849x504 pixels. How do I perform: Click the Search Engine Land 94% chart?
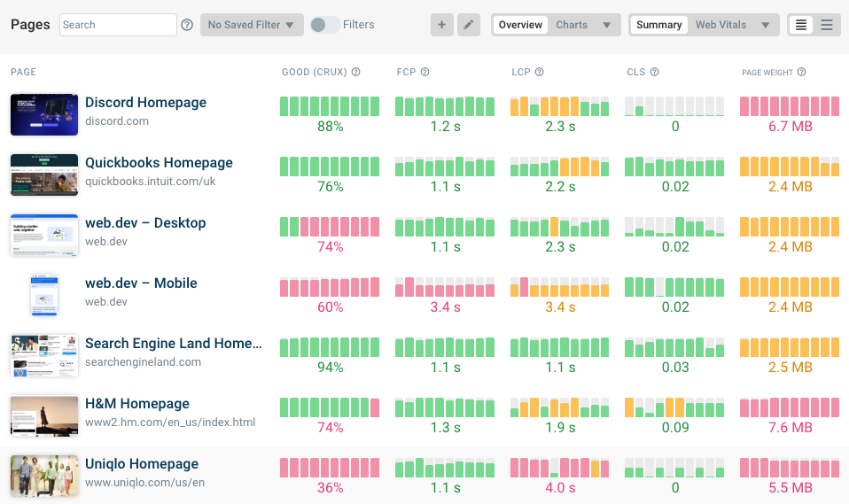[330, 347]
